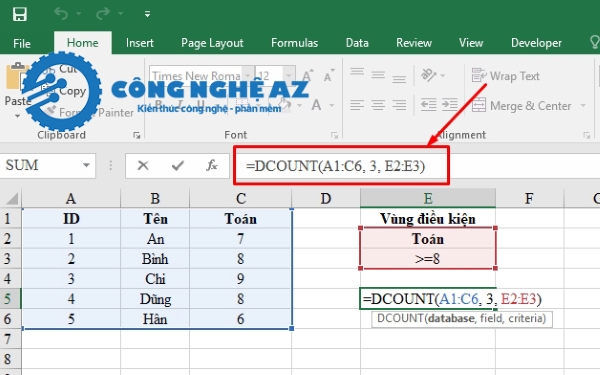Image resolution: width=600 pixels, height=375 pixels.
Task: Open the Font Color dropdown arrow
Action: (x=331, y=105)
